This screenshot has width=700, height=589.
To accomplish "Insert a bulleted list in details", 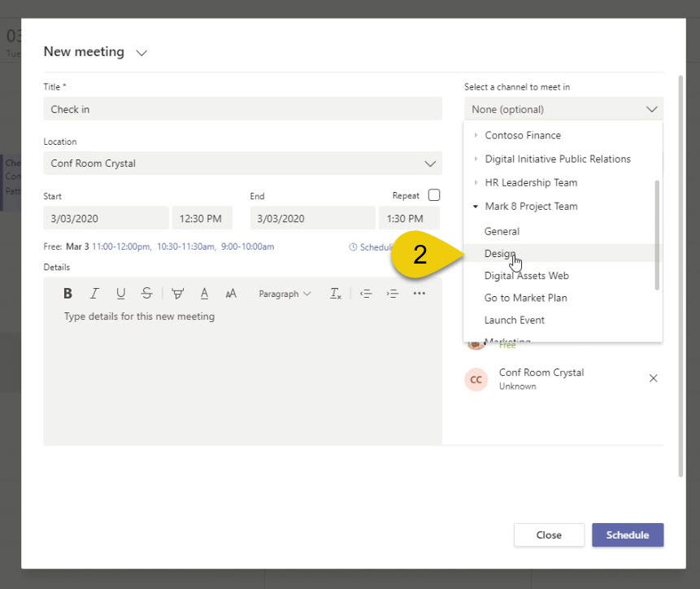I will (x=365, y=293).
